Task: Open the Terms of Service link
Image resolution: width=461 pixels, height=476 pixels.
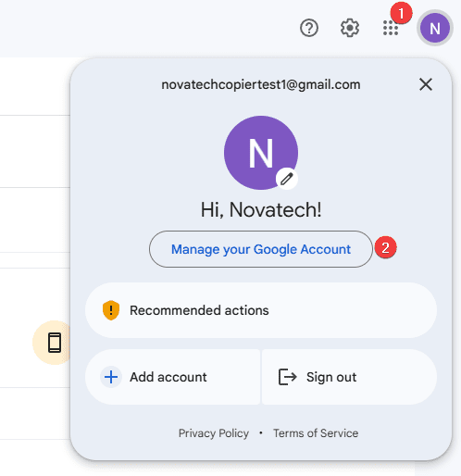Action: click(316, 433)
